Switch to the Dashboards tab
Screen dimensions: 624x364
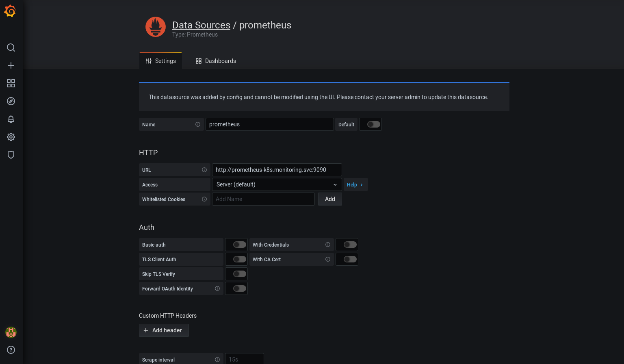(216, 61)
